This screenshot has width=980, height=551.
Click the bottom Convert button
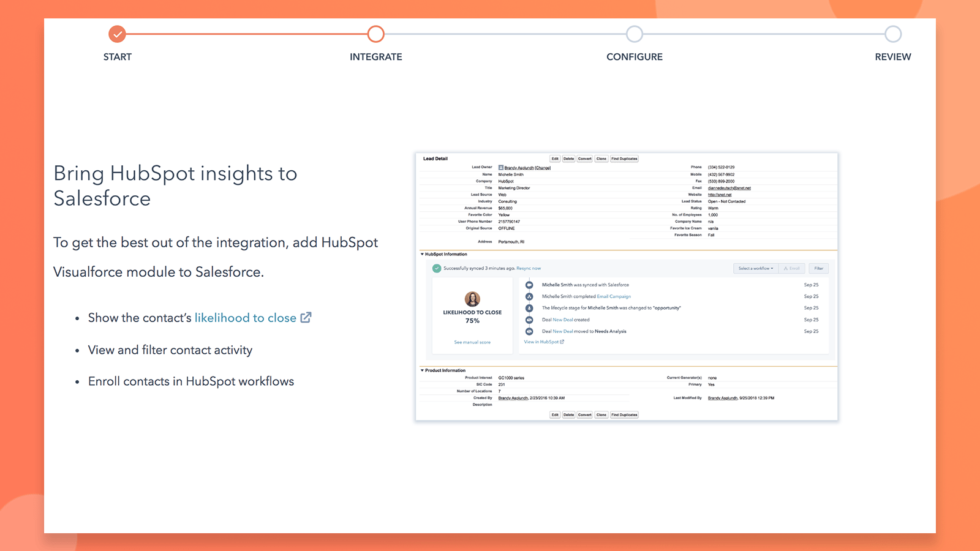point(585,414)
